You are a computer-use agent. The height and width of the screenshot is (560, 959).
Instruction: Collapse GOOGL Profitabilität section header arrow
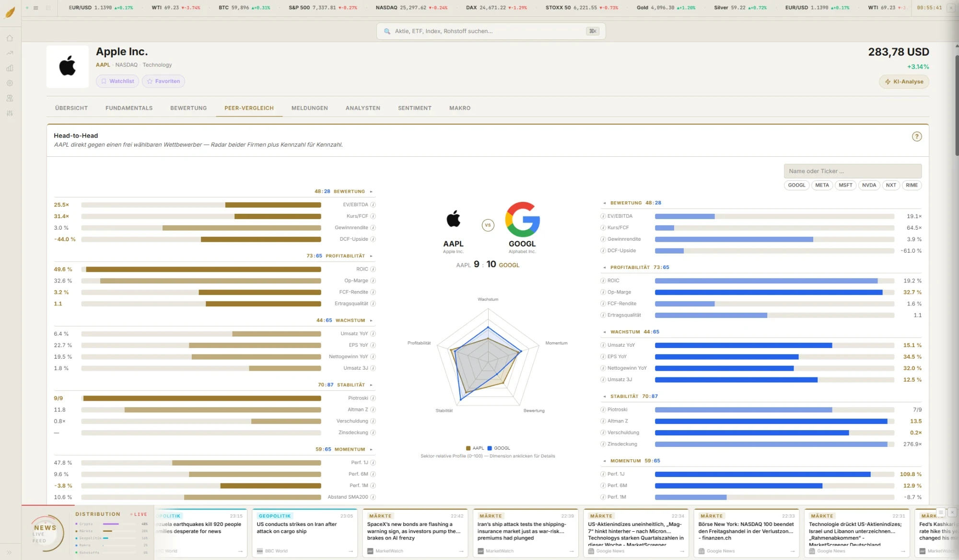coord(605,268)
